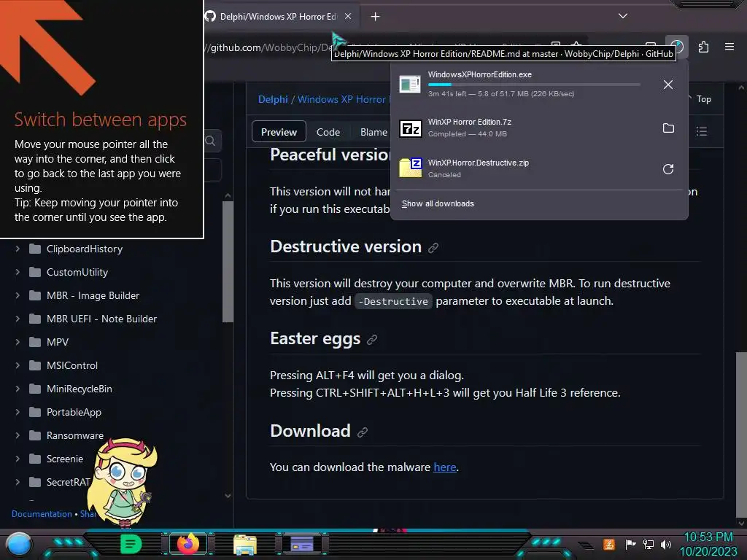Click the file tree scroll down arrow
The height and width of the screenshot is (560, 747).
click(x=228, y=496)
